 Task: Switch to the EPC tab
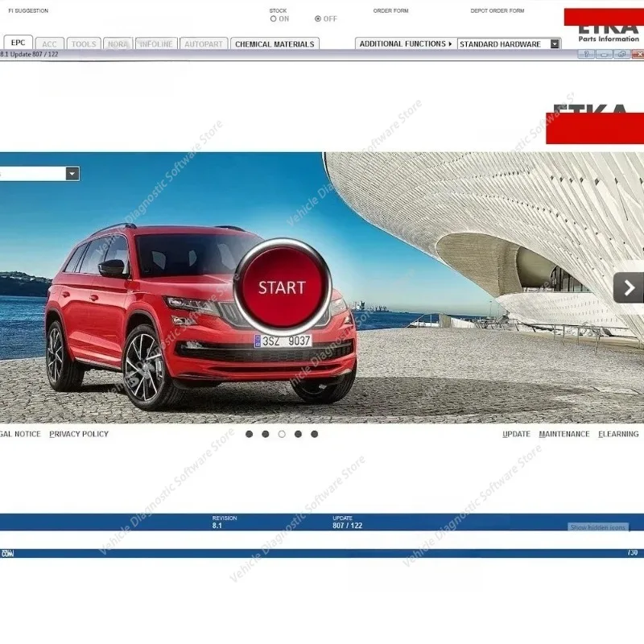pyautogui.click(x=18, y=43)
